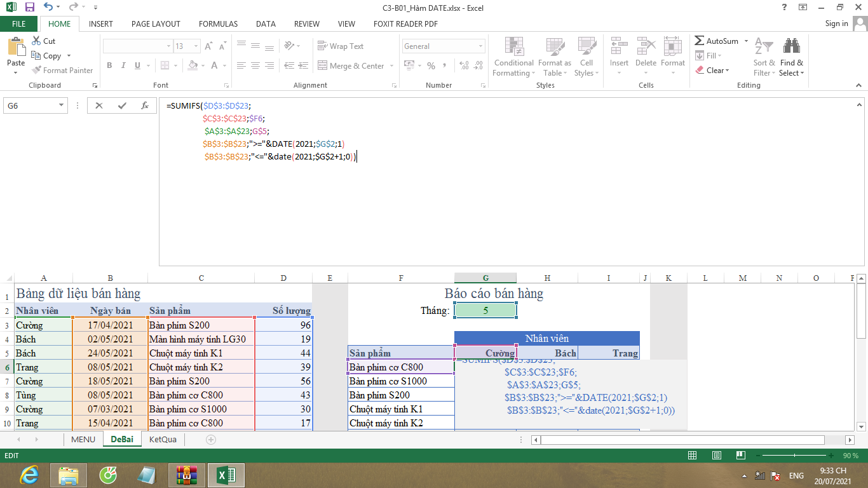Viewport: 868px width, 488px height.
Task: Open File Explorer from the taskbar
Action: (x=68, y=475)
